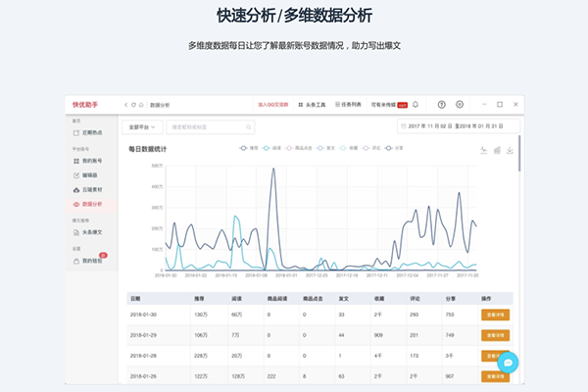Toggle the 分享 series in chart legend

point(394,148)
